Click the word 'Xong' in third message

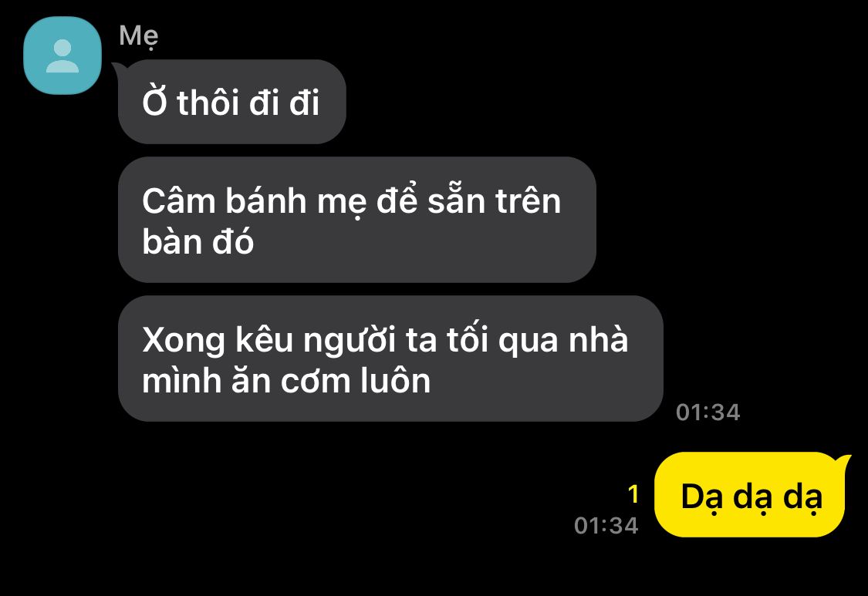183,341
